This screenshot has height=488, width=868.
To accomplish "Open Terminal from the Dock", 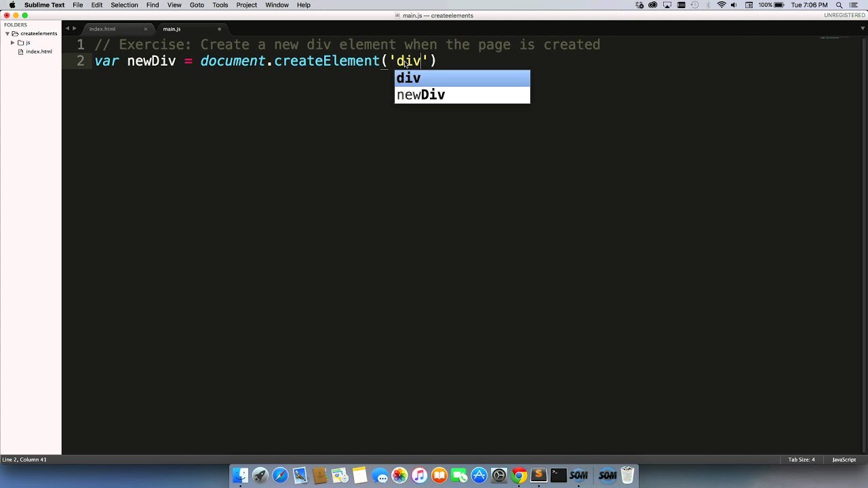I will coord(558,476).
